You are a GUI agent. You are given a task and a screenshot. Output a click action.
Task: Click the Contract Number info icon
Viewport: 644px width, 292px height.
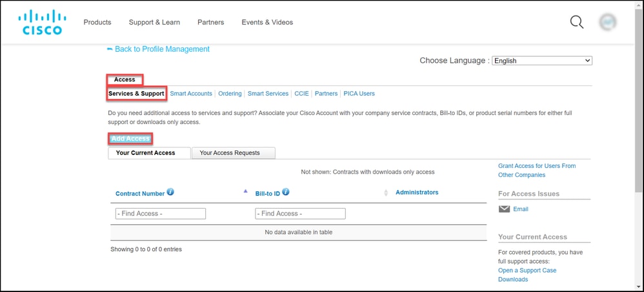tap(170, 192)
